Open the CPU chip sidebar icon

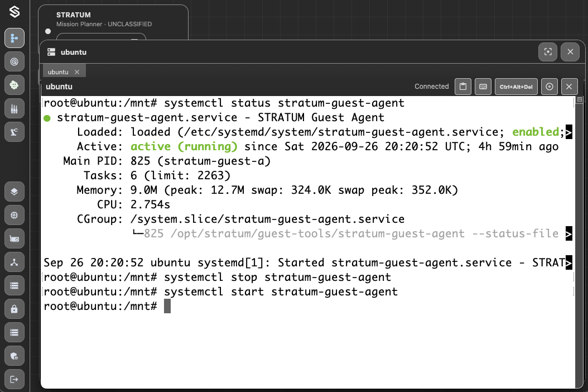coord(15,215)
